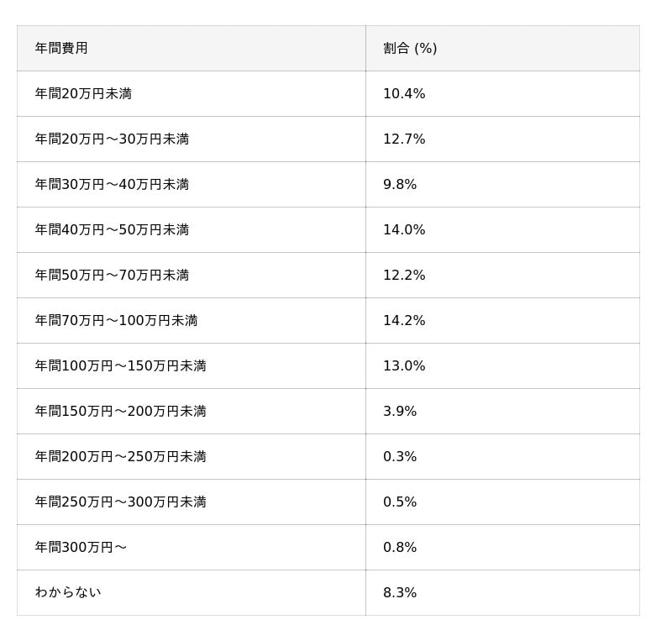This screenshot has height=641, width=672.
Task: Click the 10.4% percentage cell
Action: [x=404, y=94]
